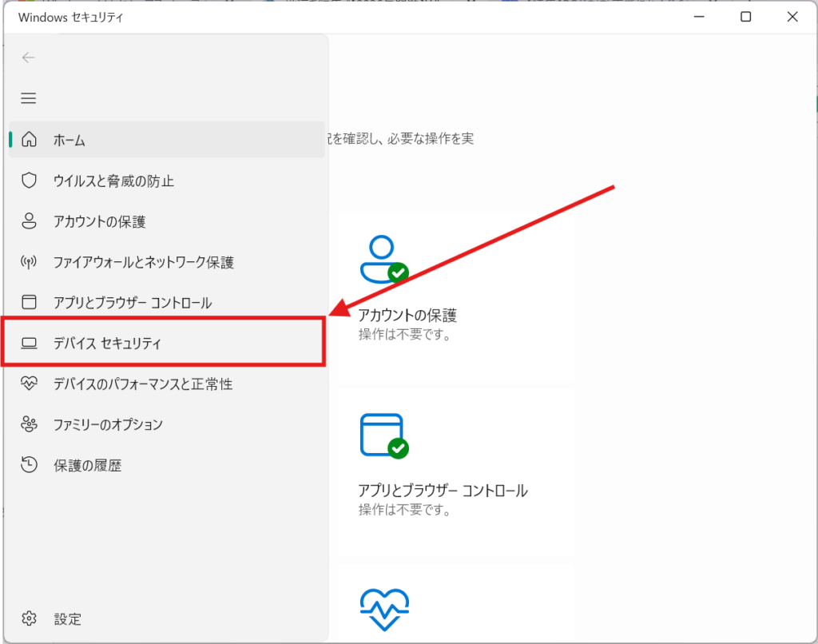Collapse the hamburger navigation menu
The image size is (818, 644).
(x=29, y=98)
